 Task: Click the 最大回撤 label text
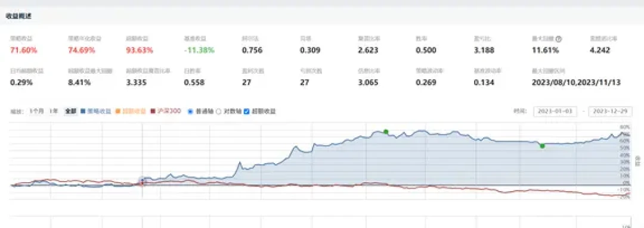pyautogui.click(x=543, y=39)
